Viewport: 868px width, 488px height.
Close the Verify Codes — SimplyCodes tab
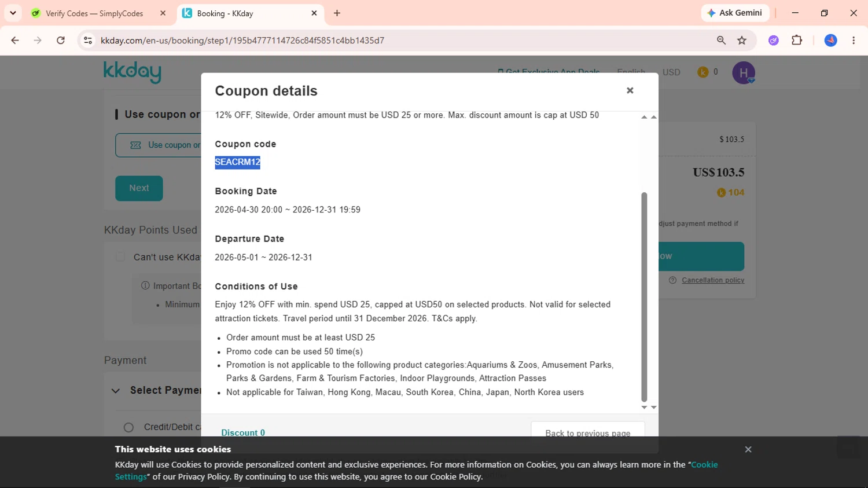(163, 13)
